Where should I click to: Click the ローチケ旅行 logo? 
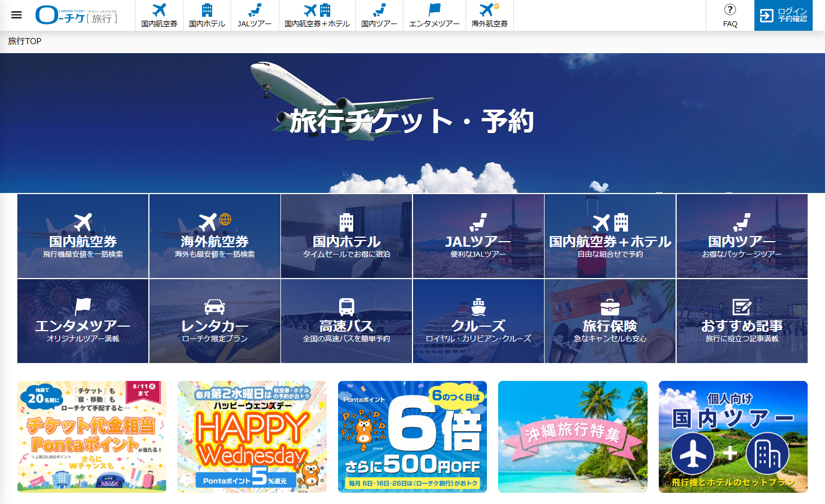[77, 16]
